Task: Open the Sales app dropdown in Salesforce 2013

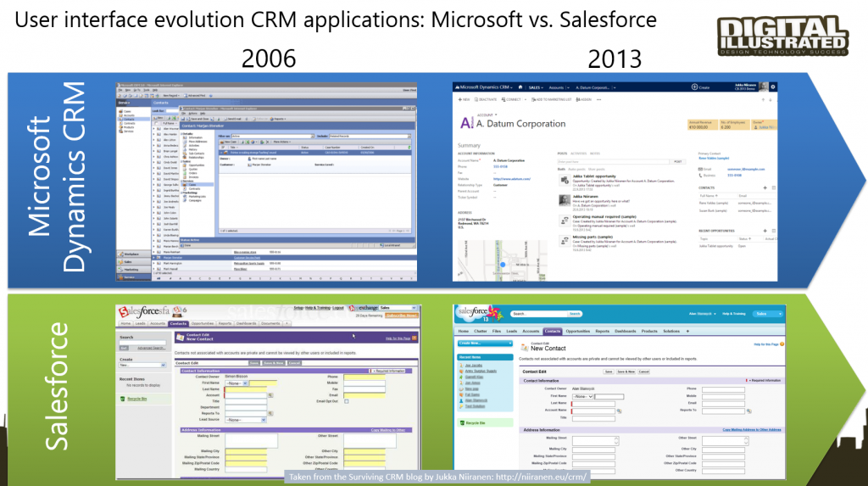Action: tap(768, 314)
